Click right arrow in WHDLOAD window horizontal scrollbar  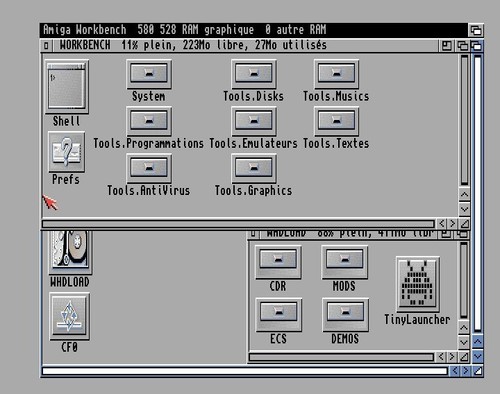pyautogui.click(x=452, y=357)
